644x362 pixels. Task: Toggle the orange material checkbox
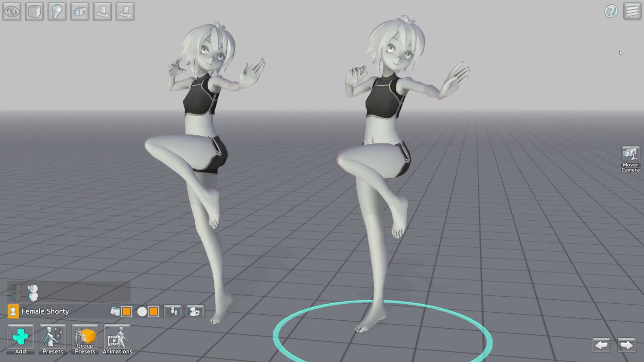(153, 312)
